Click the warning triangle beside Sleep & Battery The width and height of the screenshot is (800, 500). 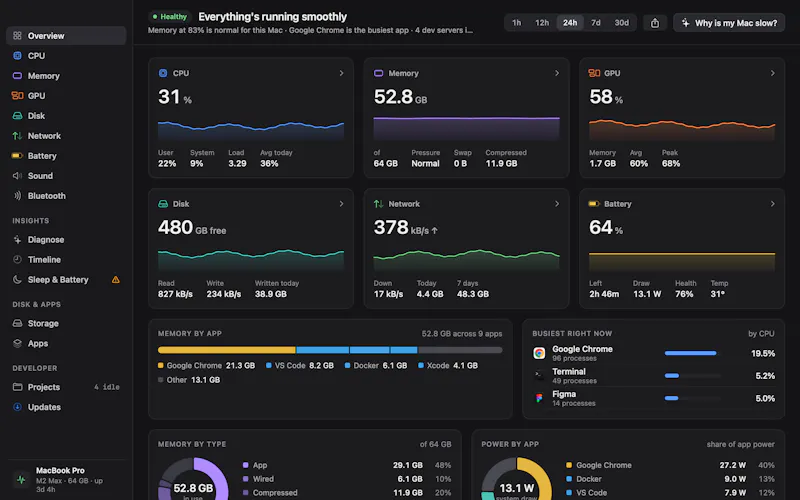point(116,280)
